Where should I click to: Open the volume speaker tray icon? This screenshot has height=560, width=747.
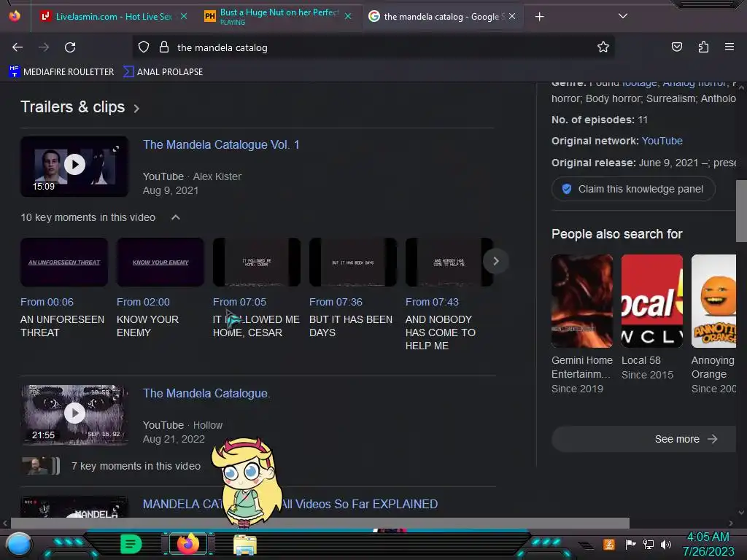[666, 544]
